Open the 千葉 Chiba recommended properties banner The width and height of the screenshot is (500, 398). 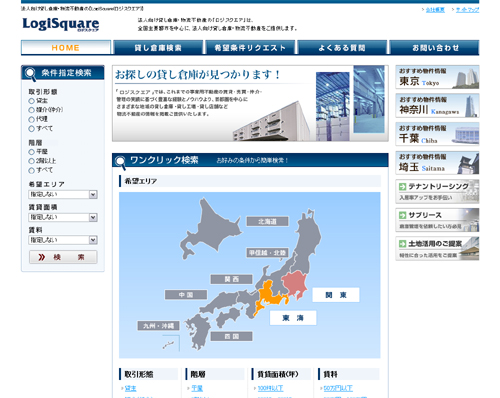437,134
